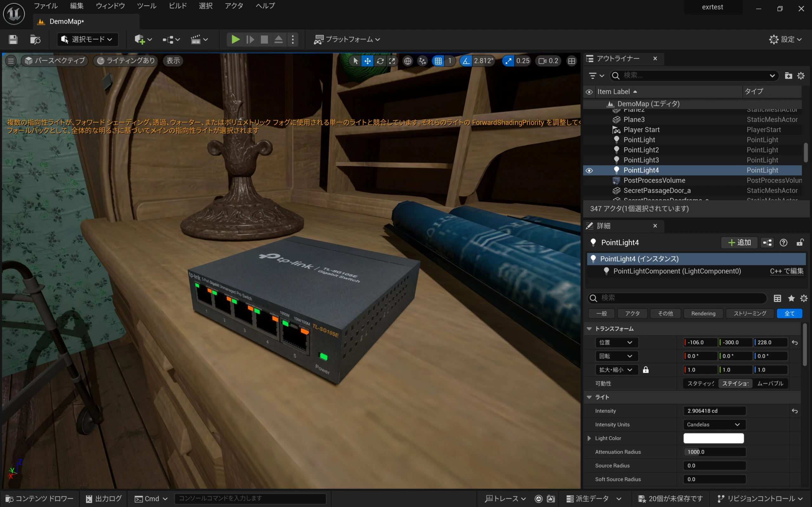Click the green Play level button
812x507 pixels.
[235, 40]
